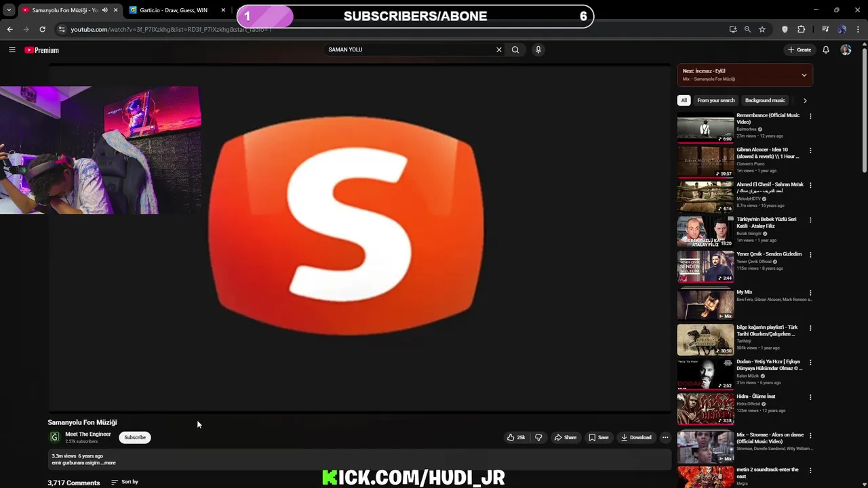Open the browser three-dot menu
The image size is (868, 488).
pos(859,29)
